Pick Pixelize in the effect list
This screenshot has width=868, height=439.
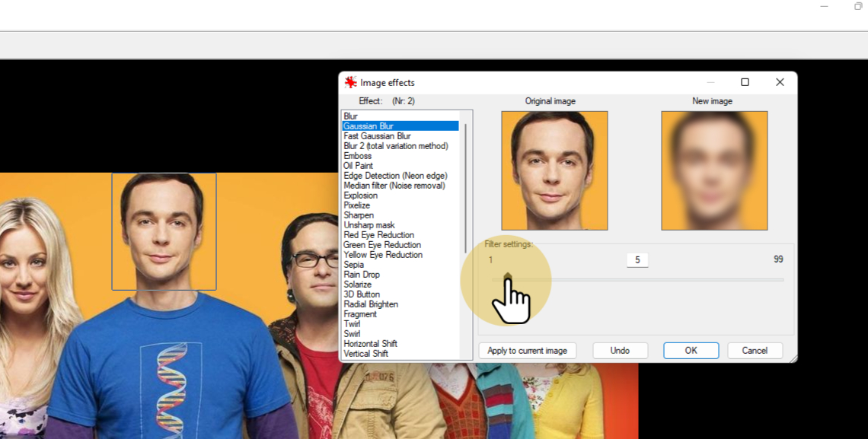tap(356, 205)
